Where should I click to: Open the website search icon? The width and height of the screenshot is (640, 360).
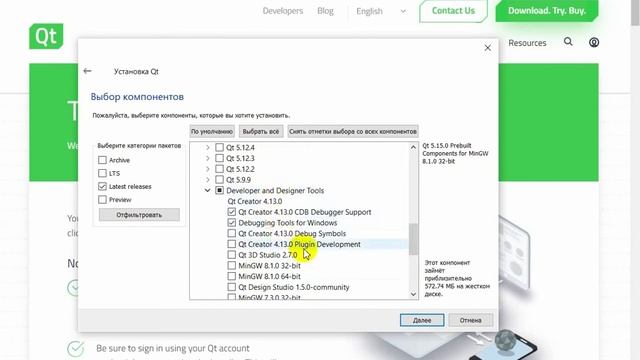pyautogui.click(x=568, y=42)
